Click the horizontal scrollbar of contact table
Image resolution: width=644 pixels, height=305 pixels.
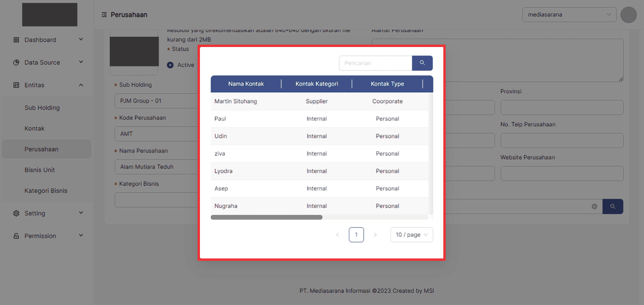point(267,217)
